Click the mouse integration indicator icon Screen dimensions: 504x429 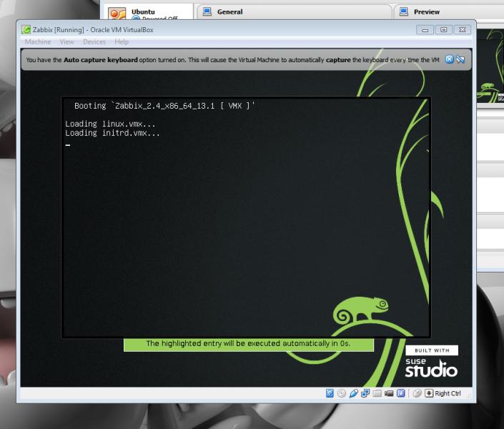(x=417, y=393)
